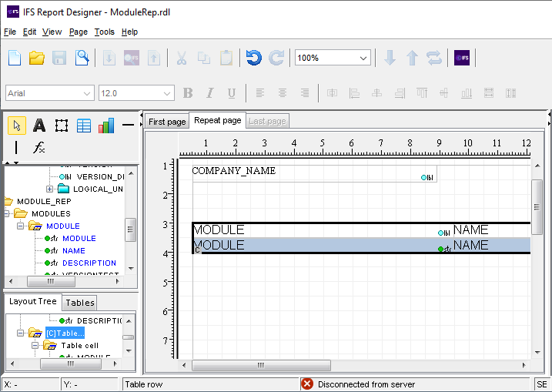Select the formula fx tool
The width and height of the screenshot is (552, 392).
pyautogui.click(x=38, y=147)
